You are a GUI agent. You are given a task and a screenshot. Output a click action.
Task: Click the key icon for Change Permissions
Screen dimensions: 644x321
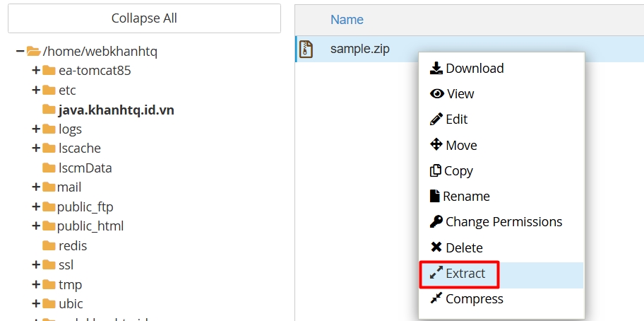[x=436, y=222]
